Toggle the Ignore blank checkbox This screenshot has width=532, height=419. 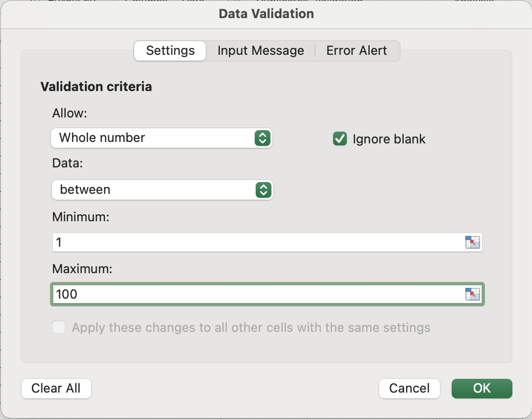(x=339, y=139)
